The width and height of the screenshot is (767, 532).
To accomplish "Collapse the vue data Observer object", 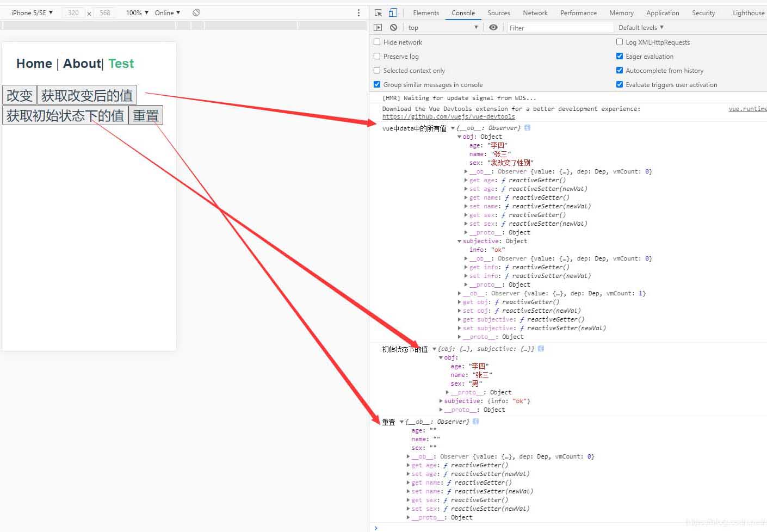I will coord(453,128).
